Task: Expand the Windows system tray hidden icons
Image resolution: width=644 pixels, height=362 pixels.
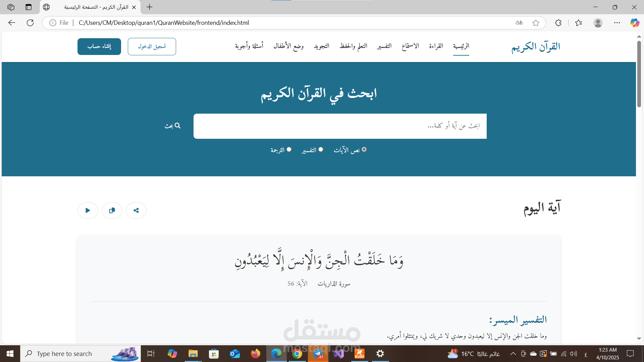Action: pyautogui.click(x=513, y=354)
